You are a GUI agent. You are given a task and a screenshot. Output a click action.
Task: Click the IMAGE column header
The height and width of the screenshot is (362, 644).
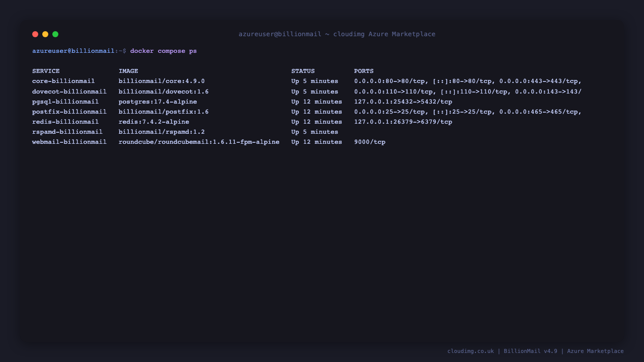point(128,71)
